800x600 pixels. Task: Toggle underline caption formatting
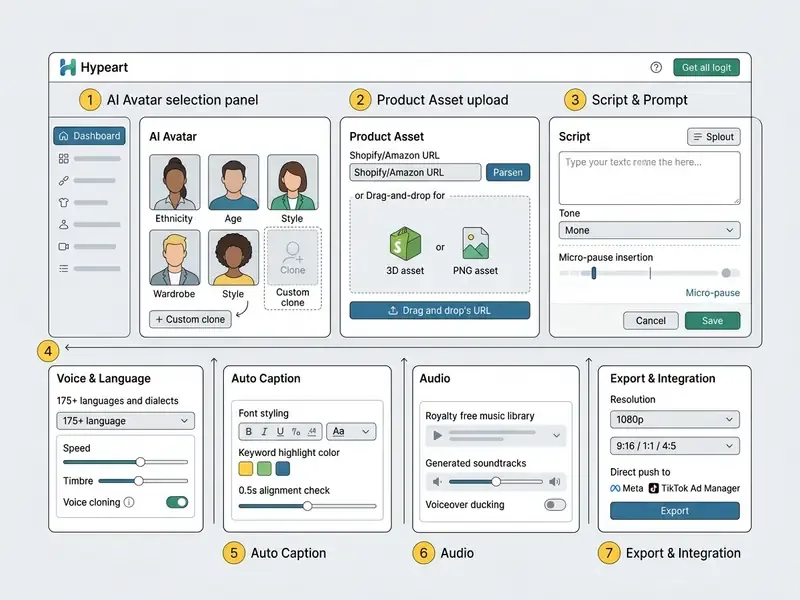pos(280,432)
